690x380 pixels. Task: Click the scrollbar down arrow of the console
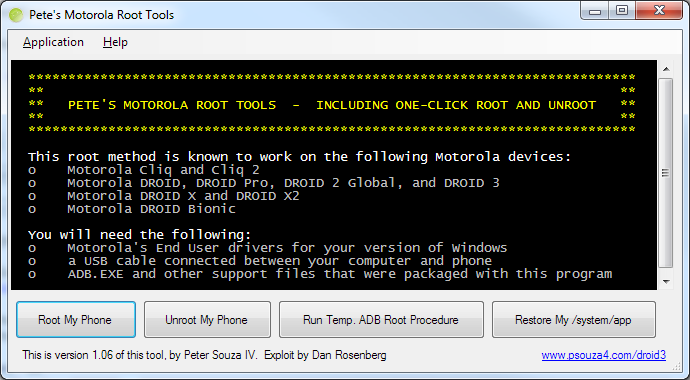pos(666,281)
